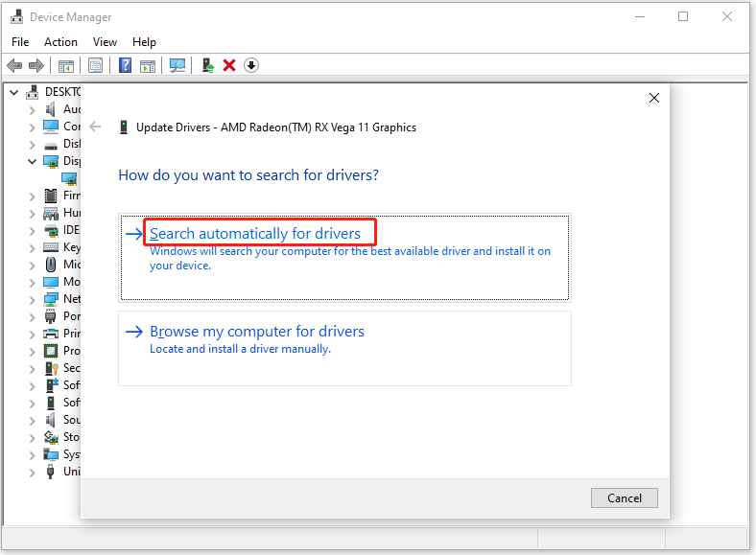This screenshot has width=756, height=555.
Task: Expand the Computer tree node chevron
Action: click(32, 127)
